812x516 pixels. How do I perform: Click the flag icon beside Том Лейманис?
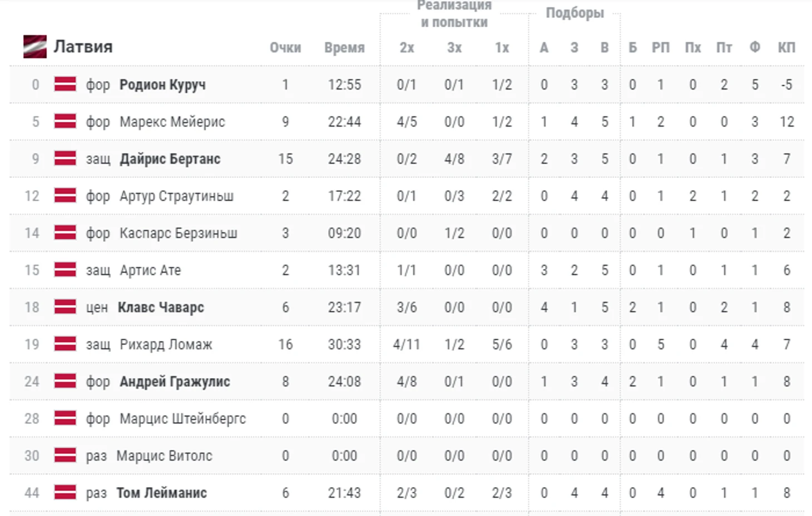pos(65,493)
